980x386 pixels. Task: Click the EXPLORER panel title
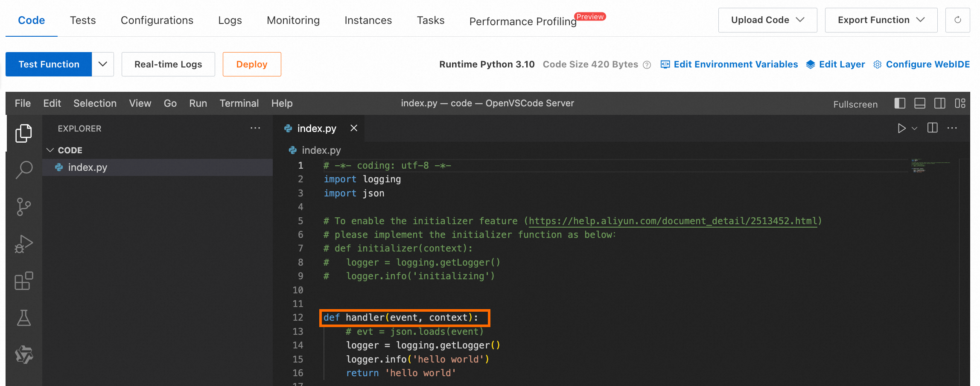point(80,129)
